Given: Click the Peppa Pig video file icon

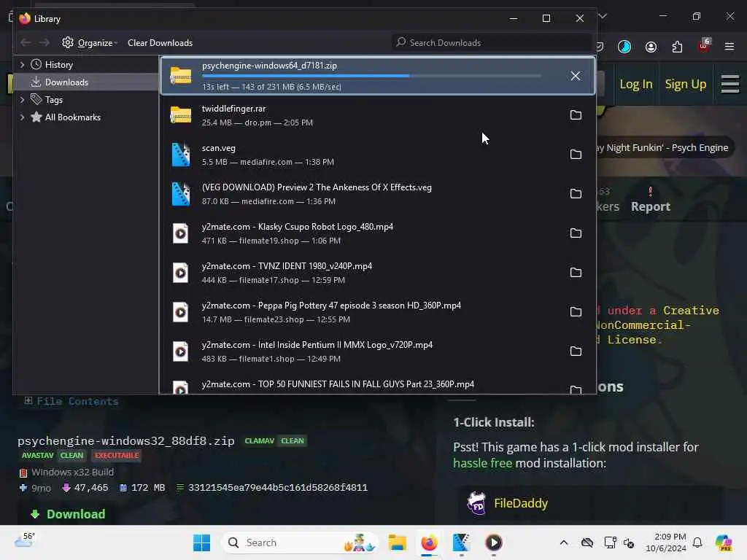Looking at the screenshot, I should pyautogui.click(x=181, y=312).
